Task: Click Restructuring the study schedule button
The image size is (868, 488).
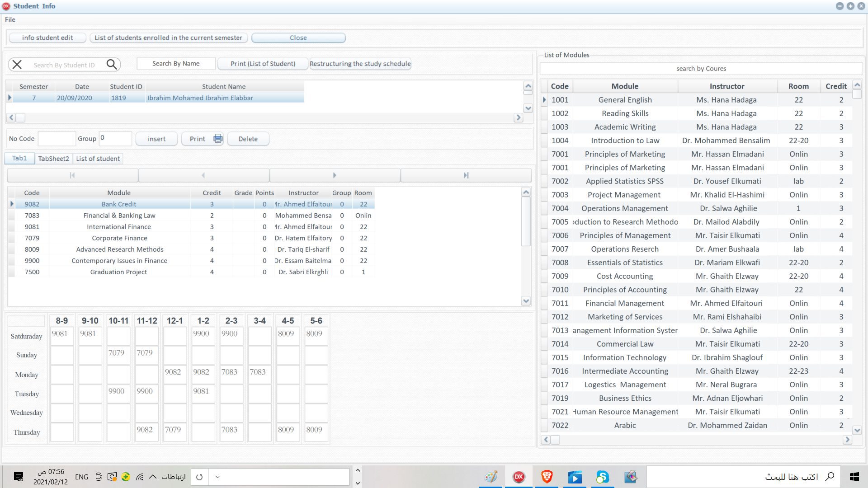Action: click(x=360, y=64)
